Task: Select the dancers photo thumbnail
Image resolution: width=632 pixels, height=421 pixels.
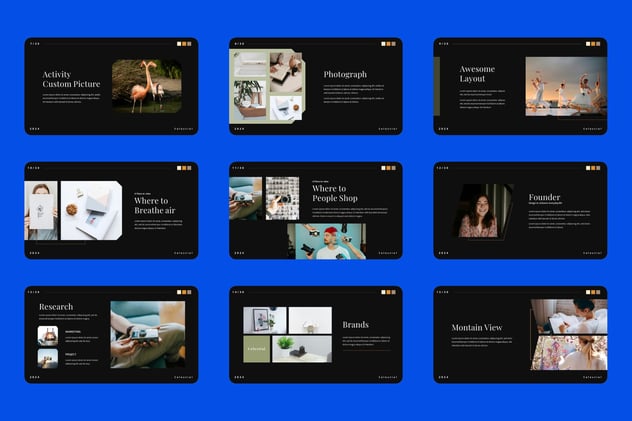Action: [x=566, y=86]
